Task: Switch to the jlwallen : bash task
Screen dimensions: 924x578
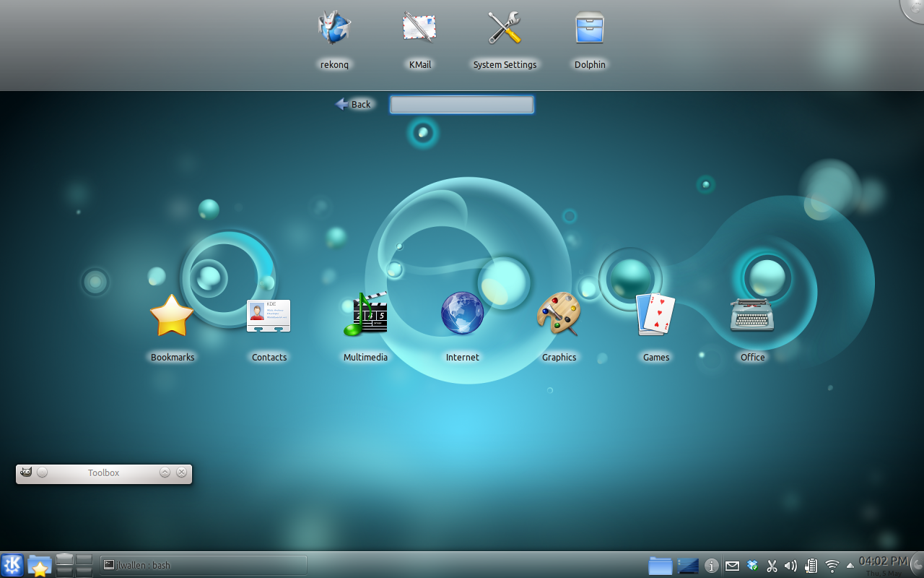Action: [202, 565]
